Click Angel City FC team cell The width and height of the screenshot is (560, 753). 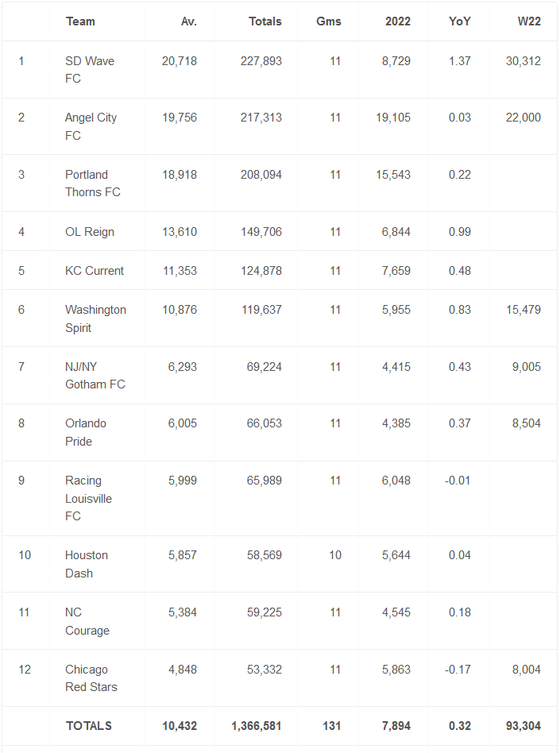pos(91,126)
